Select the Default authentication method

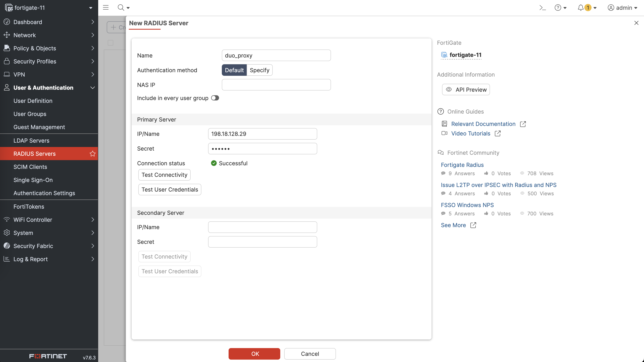click(x=234, y=70)
